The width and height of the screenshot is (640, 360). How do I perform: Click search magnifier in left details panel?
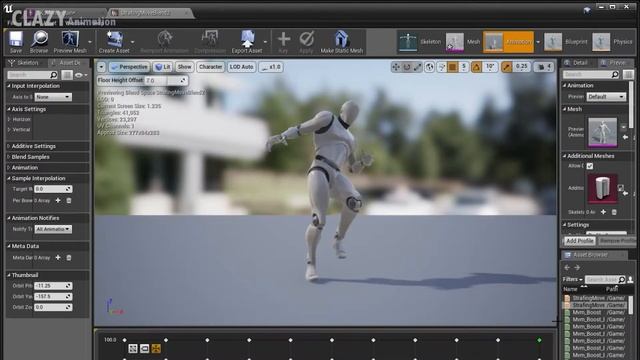53,75
